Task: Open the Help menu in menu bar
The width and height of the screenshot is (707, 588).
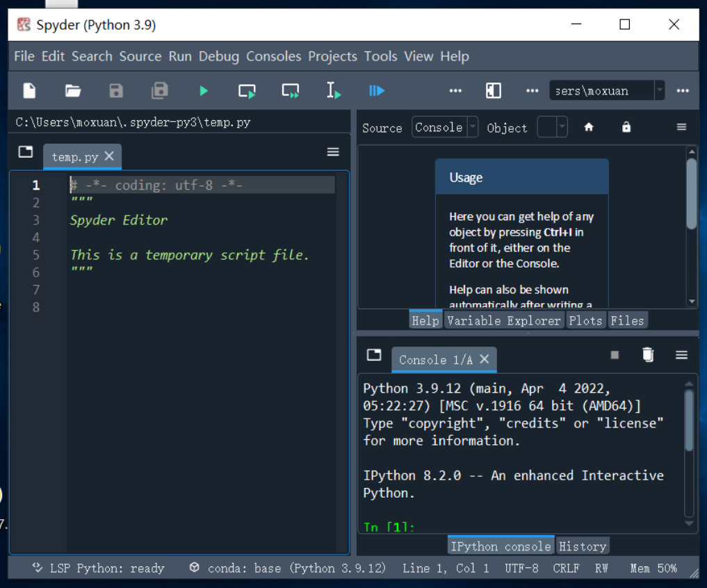Action: coord(455,56)
